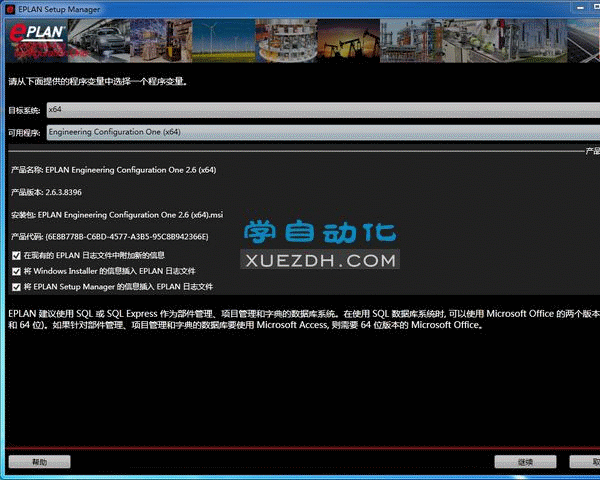Click the car factory banner photo
Image resolution: width=600 pixels, height=480 pixels.
[x=99, y=40]
